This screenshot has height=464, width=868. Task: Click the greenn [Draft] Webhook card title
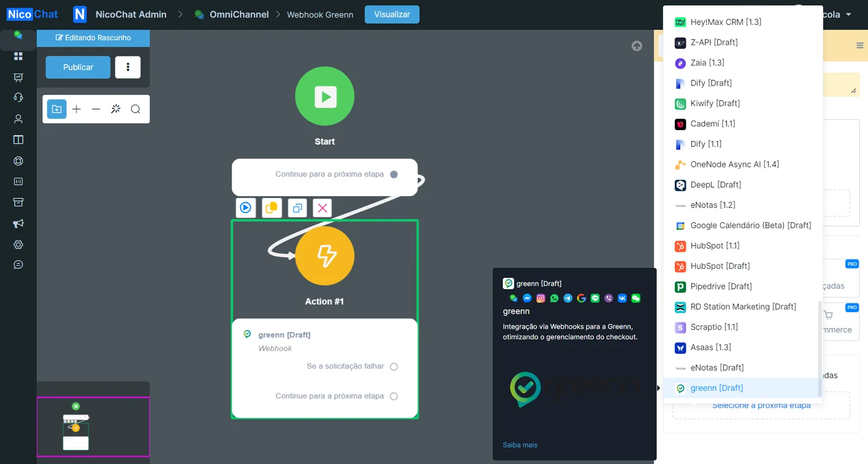[284, 335]
